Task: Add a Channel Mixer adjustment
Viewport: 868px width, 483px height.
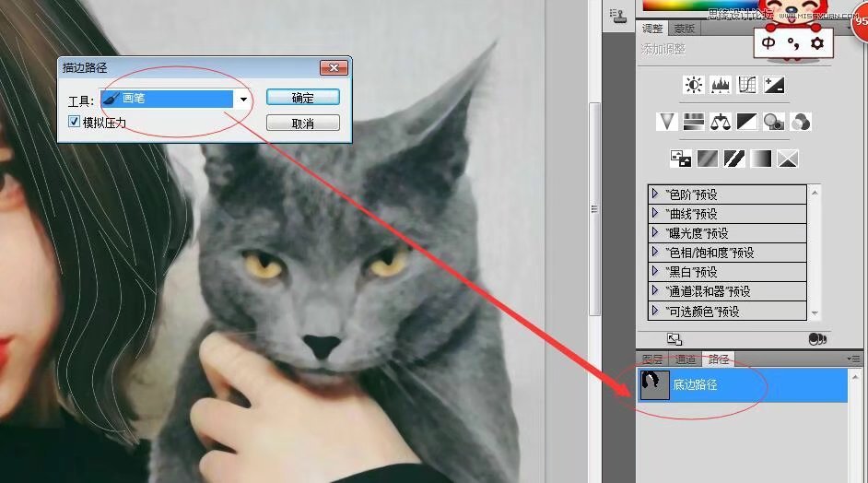Action: pyautogui.click(x=801, y=122)
